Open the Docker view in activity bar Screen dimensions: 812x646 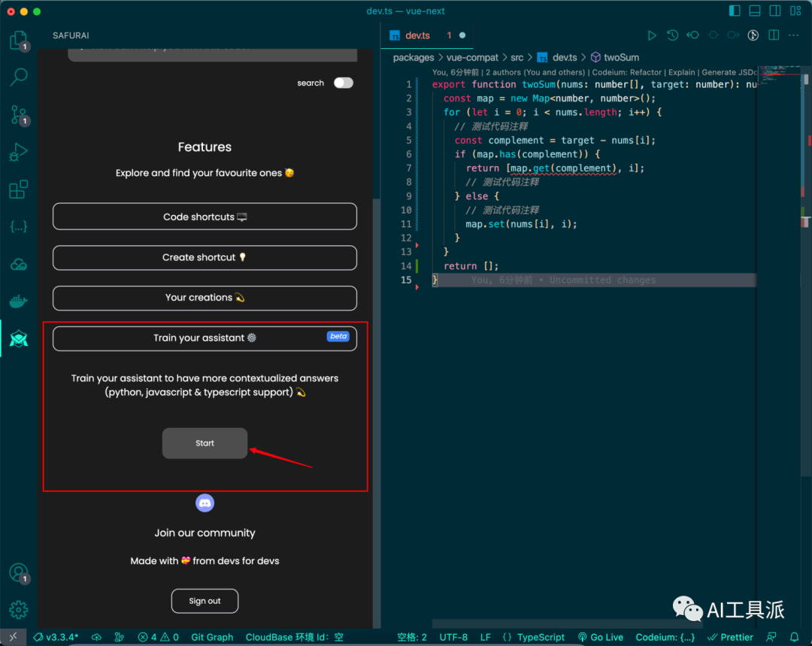click(x=19, y=302)
